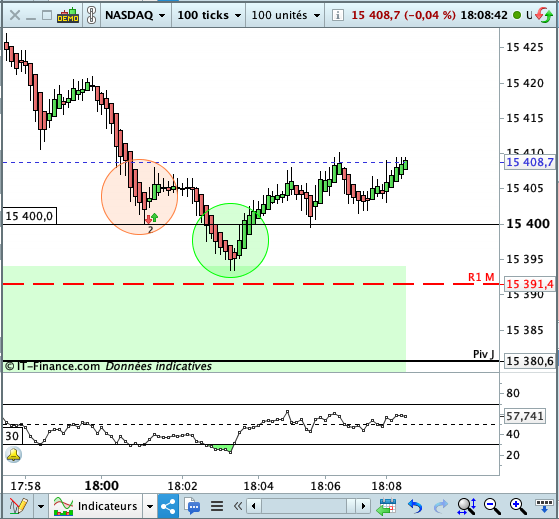Click the calendar go-to-date icon

[x=386, y=506]
